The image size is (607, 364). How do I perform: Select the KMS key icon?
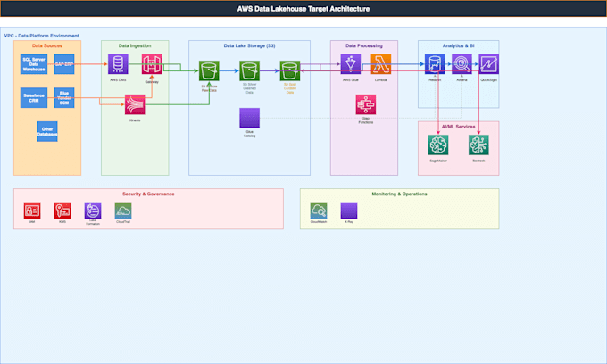[62, 211]
